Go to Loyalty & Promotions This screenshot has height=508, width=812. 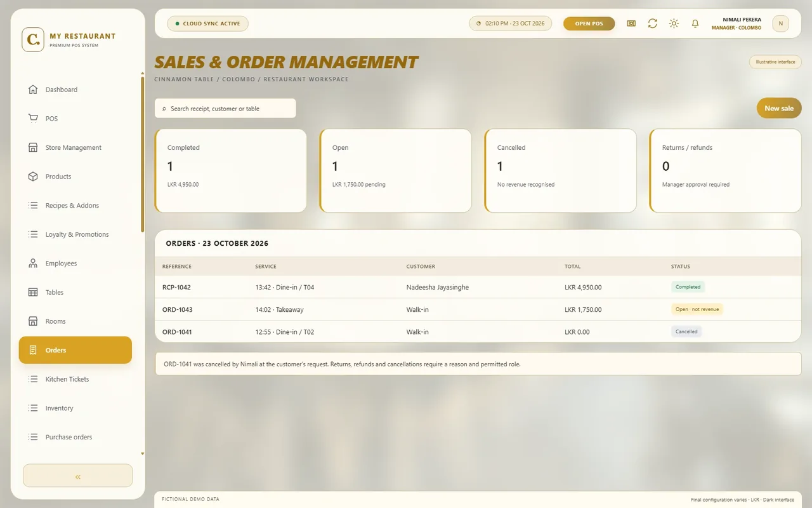click(75, 234)
